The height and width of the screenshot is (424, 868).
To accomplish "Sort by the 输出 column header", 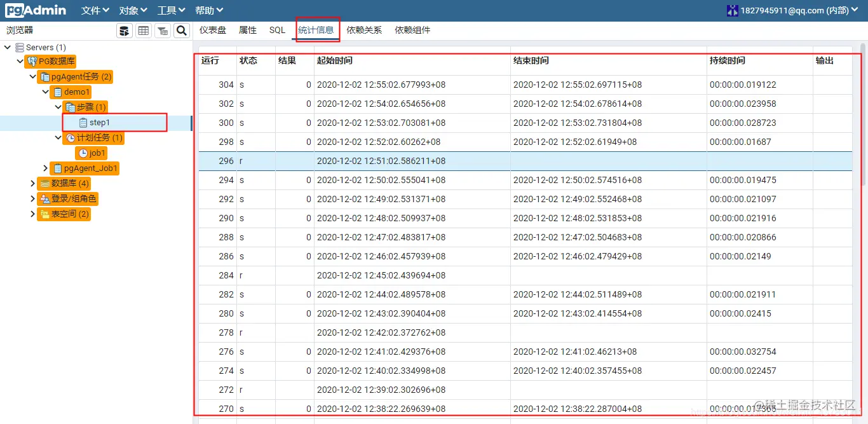I will coord(825,61).
